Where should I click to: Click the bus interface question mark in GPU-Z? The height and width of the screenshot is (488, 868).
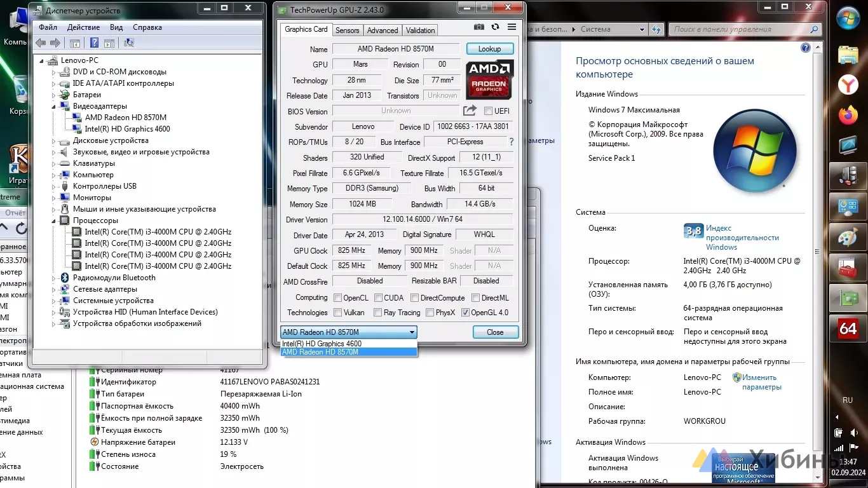pos(512,142)
